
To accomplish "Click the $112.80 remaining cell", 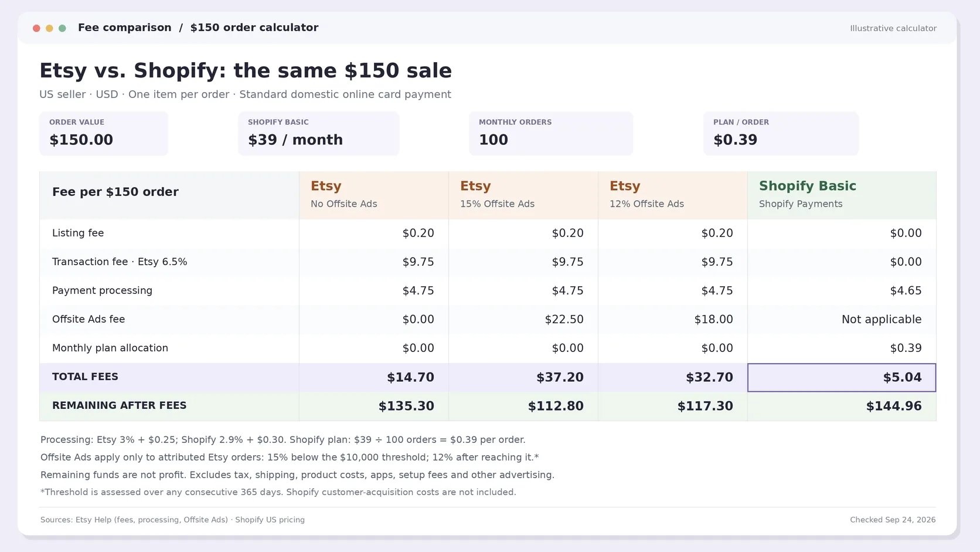I will pos(523,406).
